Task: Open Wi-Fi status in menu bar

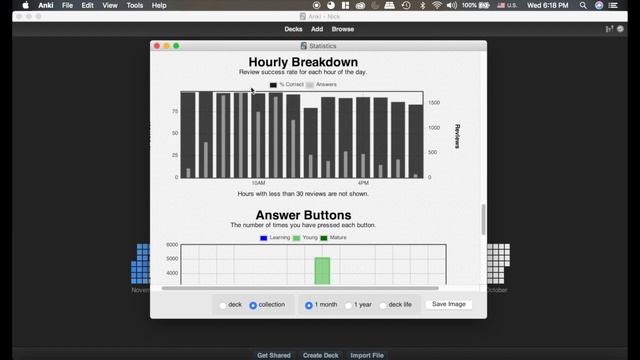Action: [x=437, y=5]
